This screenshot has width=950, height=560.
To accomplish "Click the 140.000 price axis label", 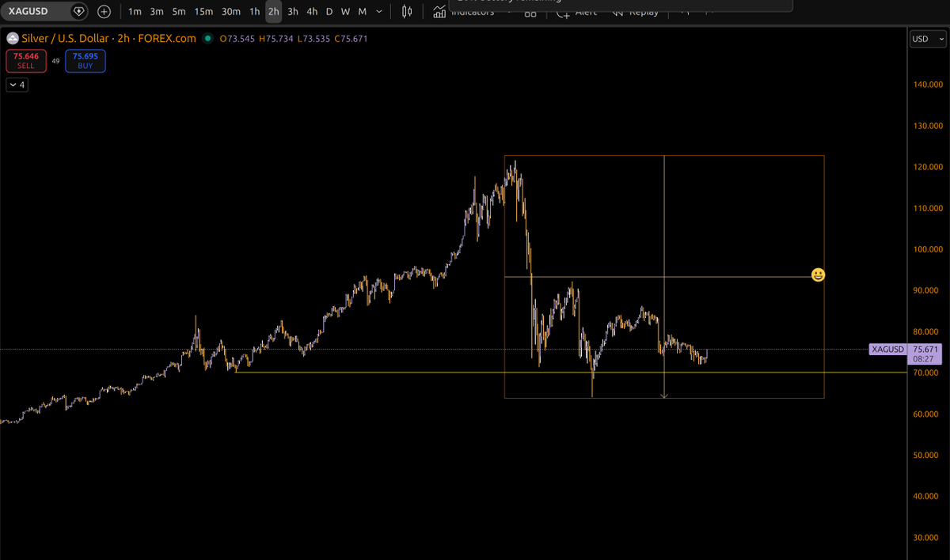I will tap(927, 85).
